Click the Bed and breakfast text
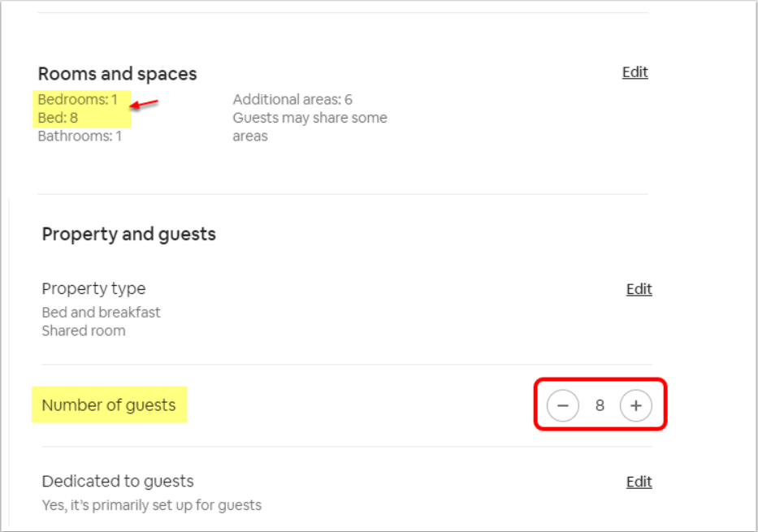This screenshot has width=758, height=532. pos(101,313)
